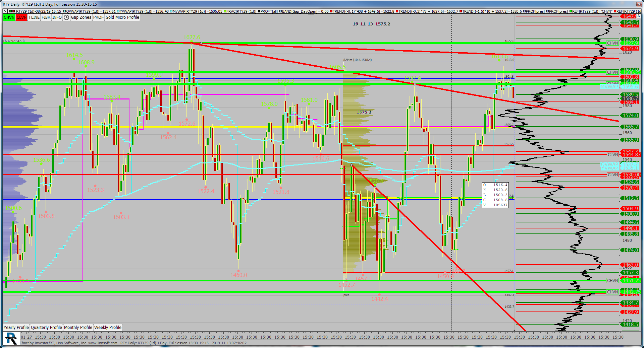Click the red swatch before TREND =1520.6
Screen dimensions: 644x348
point(461,11)
